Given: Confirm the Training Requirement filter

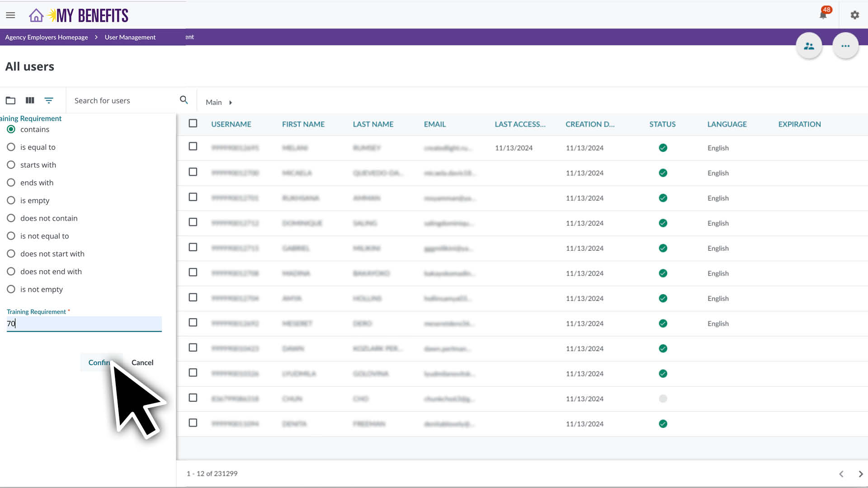Looking at the screenshot, I should click(100, 362).
